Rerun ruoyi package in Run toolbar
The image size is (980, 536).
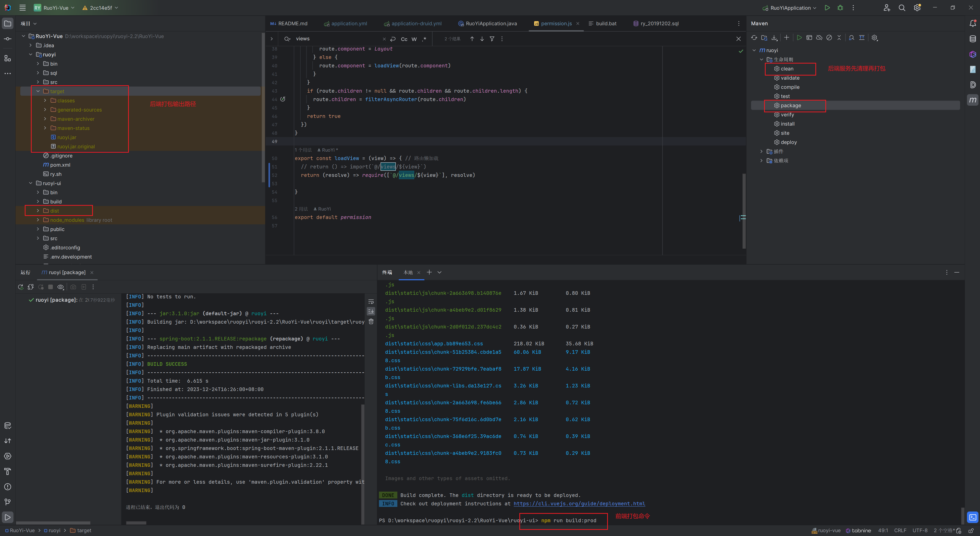[20, 287]
